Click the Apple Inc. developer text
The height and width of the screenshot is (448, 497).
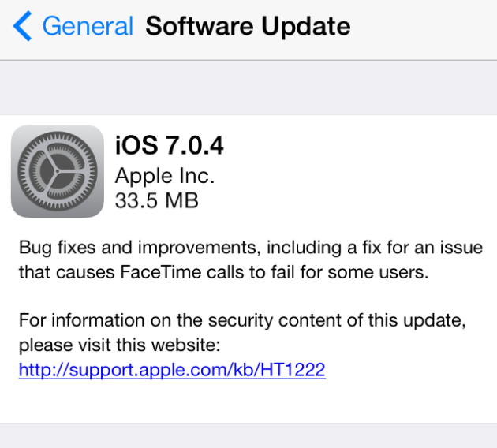(165, 174)
